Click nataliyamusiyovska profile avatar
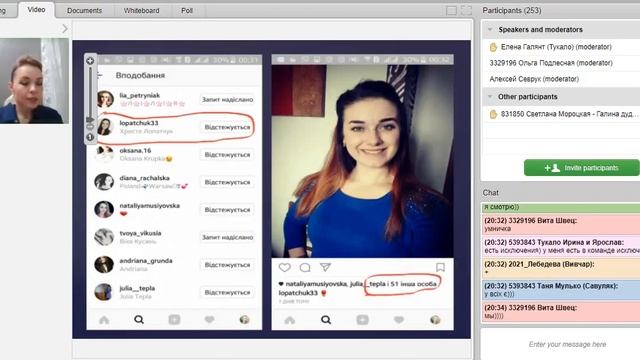Screen dimensions: 640x360 (x=104, y=209)
